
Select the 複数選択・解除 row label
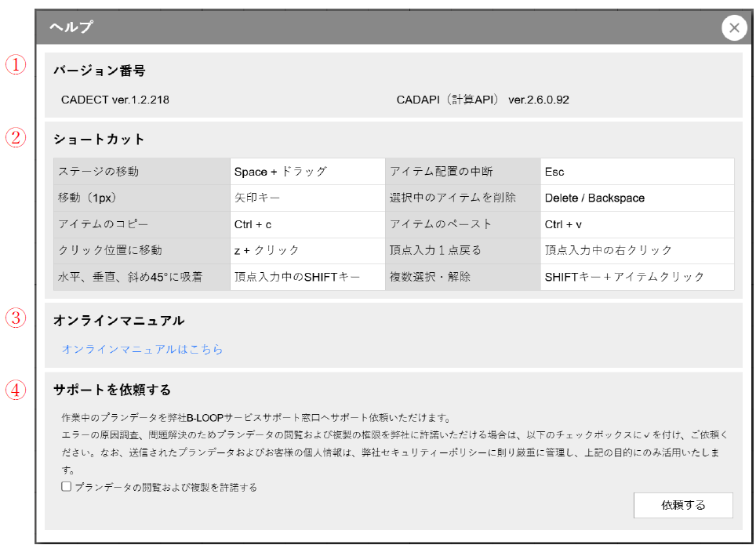point(431,277)
